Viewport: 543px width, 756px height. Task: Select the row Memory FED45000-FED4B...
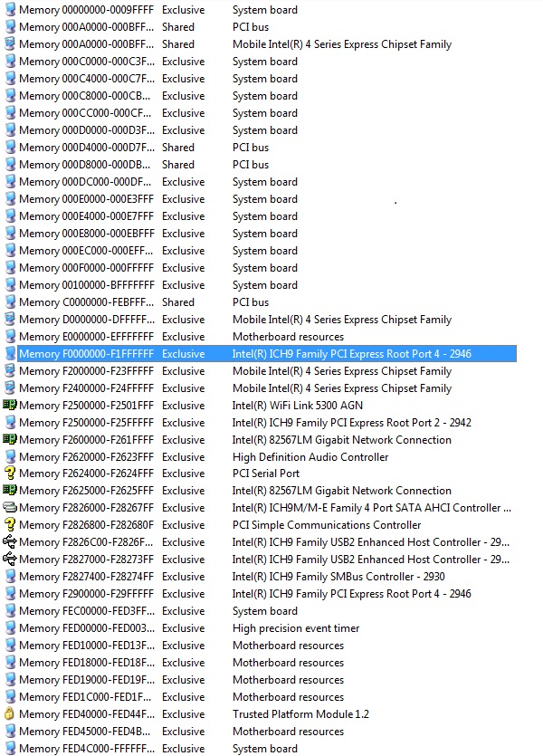pyautogui.click(x=260, y=731)
